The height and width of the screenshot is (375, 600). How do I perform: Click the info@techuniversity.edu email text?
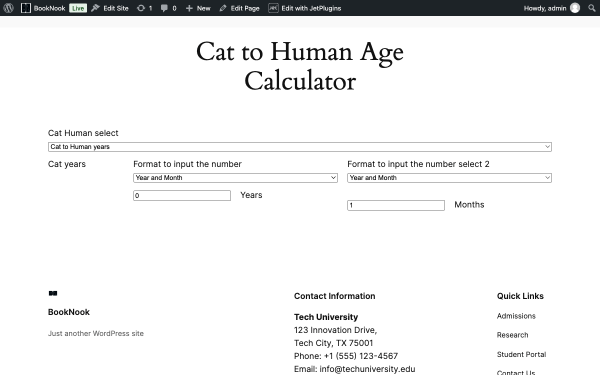click(x=367, y=369)
